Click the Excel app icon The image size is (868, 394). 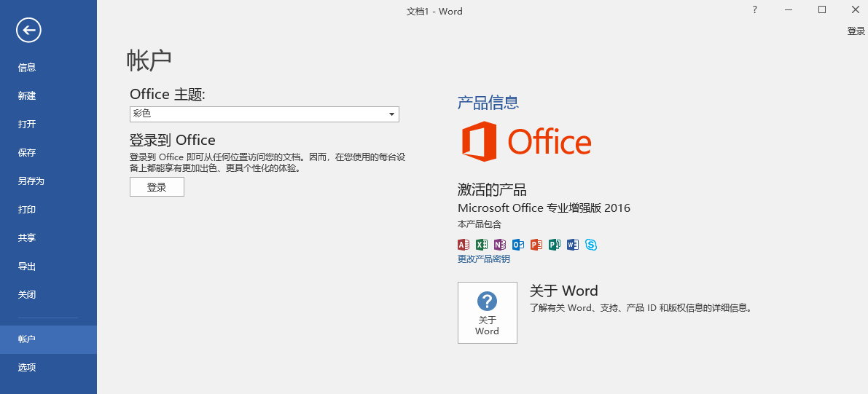tap(482, 245)
